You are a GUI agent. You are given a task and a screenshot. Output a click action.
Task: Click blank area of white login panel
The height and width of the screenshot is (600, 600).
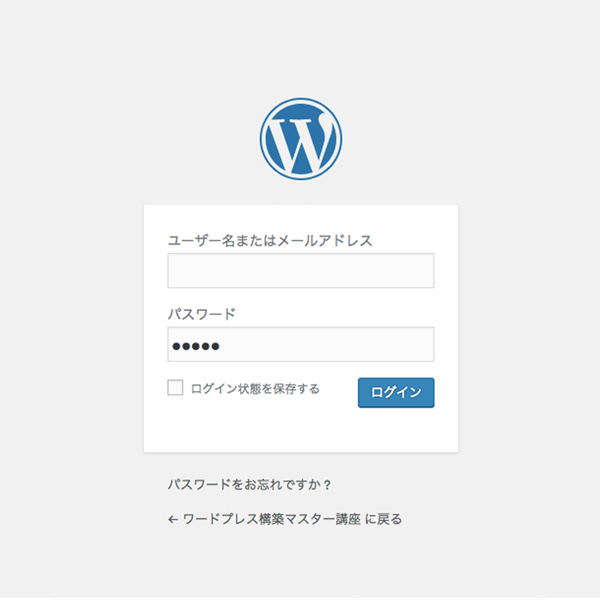301,430
